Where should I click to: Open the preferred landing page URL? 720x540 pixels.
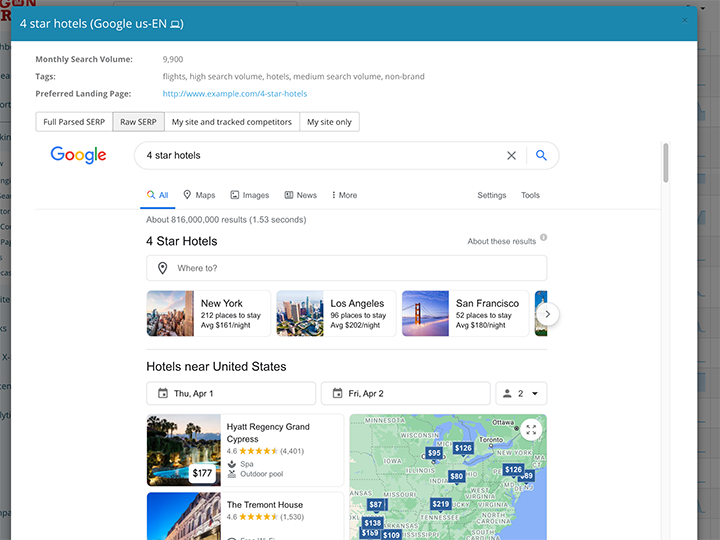(235, 94)
